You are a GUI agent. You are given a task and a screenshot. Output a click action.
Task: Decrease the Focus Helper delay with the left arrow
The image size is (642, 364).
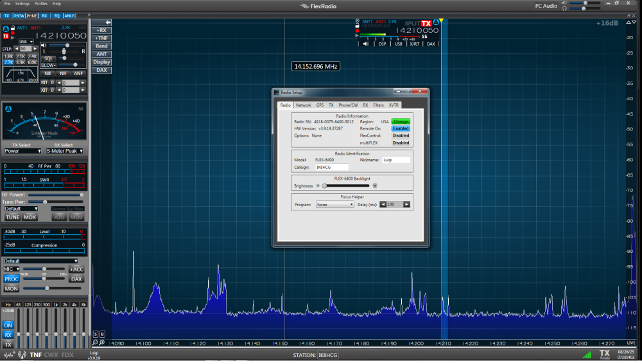coord(383,204)
